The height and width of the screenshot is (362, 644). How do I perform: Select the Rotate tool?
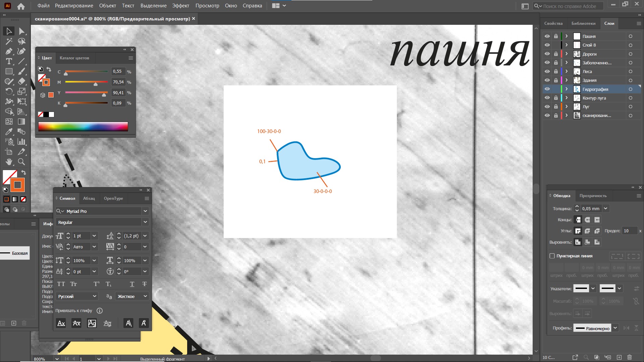coord(9,92)
